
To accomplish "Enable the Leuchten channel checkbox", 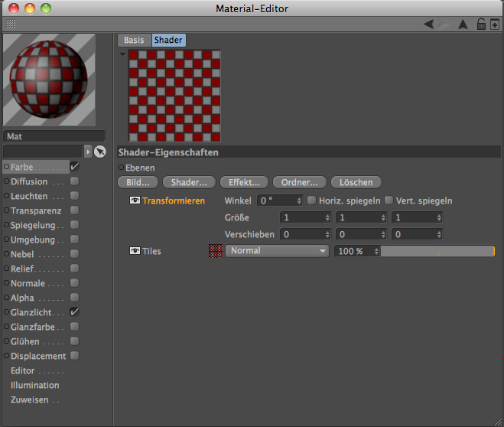I will pos(74,195).
